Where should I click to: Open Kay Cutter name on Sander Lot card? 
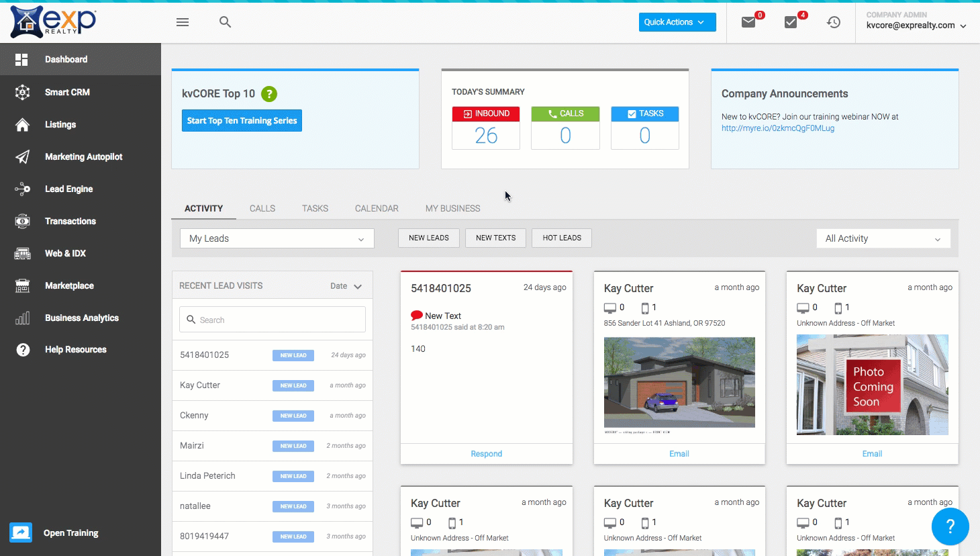[628, 288]
